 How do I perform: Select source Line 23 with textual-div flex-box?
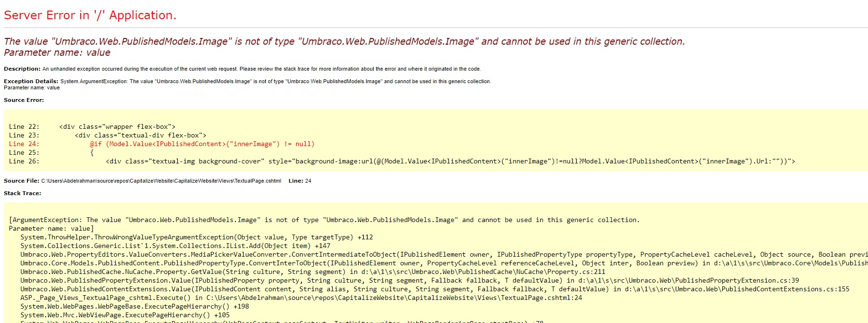coord(108,136)
